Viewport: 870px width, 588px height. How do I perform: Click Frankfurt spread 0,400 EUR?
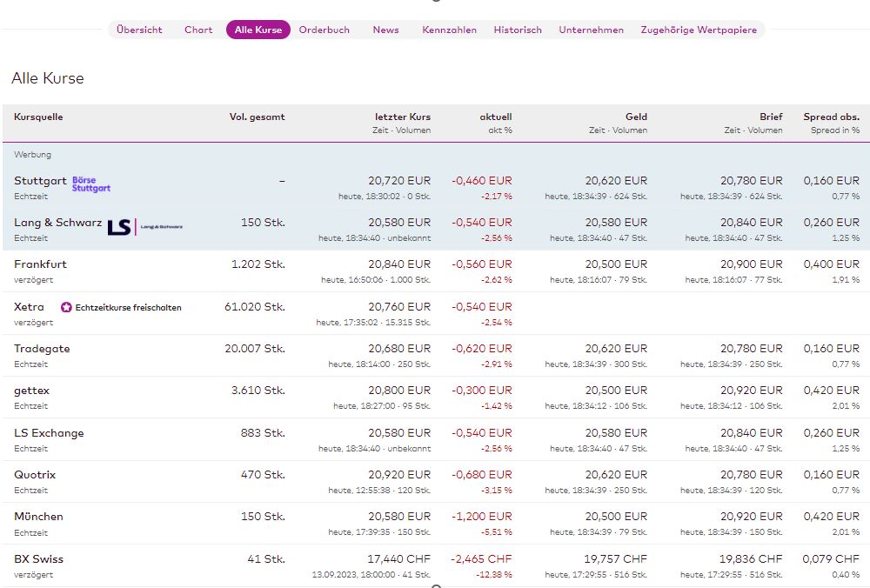pyautogui.click(x=831, y=264)
